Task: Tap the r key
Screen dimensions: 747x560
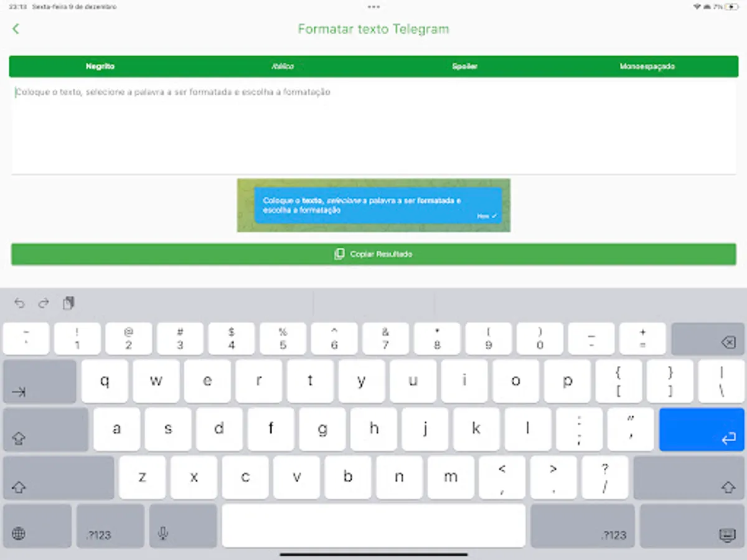Action: click(259, 381)
